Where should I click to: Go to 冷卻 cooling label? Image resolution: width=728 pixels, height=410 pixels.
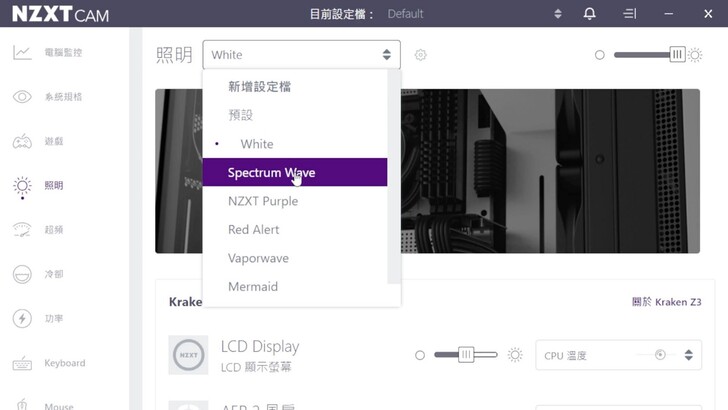(54, 274)
